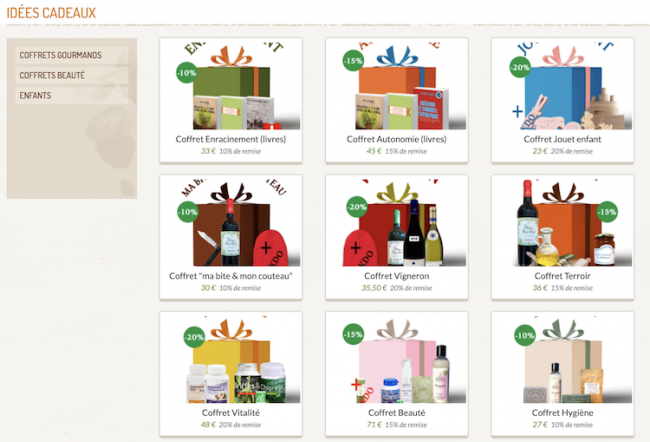Open the Coffret Autonomie (livres) title link

tap(397, 139)
